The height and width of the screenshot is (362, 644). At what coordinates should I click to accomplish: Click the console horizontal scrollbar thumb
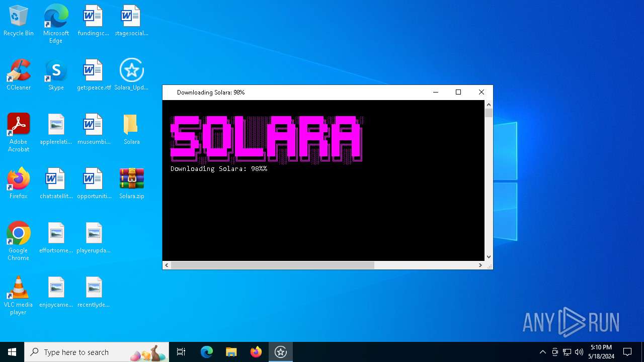point(273,265)
